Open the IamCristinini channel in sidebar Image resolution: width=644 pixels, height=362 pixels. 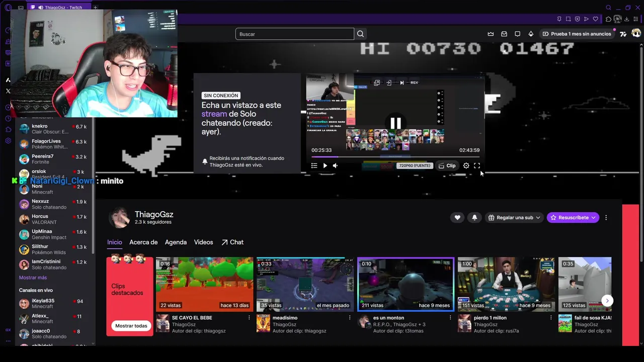[x=54, y=264]
